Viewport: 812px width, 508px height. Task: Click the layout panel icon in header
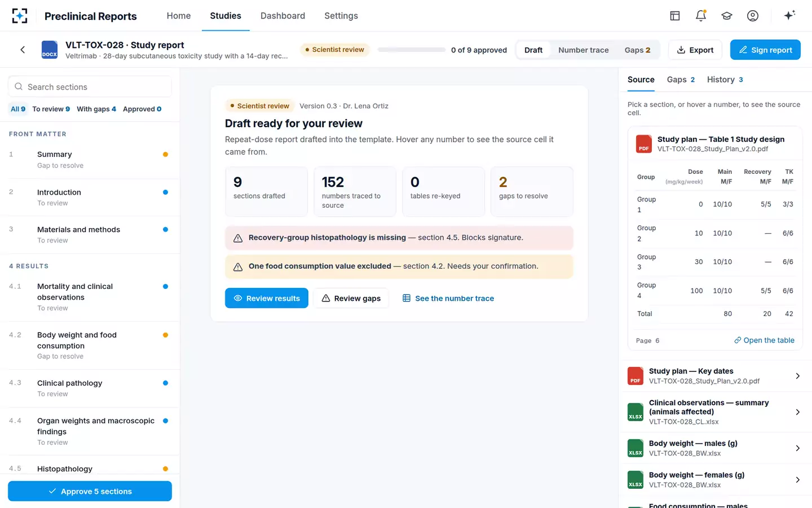[x=675, y=16]
